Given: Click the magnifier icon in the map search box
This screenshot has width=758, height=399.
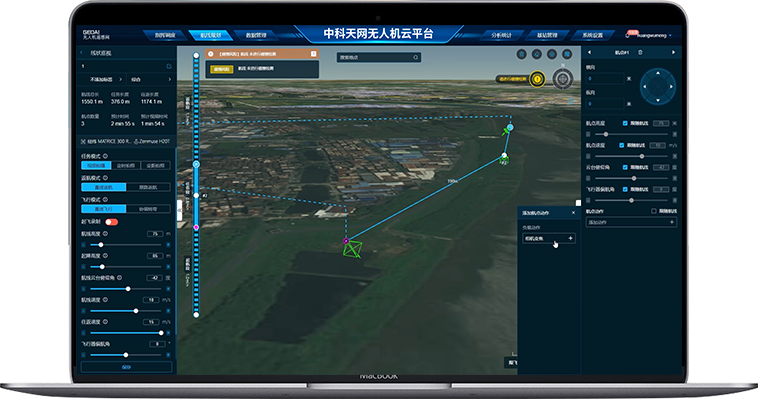Looking at the screenshot, I should pyautogui.click(x=415, y=58).
